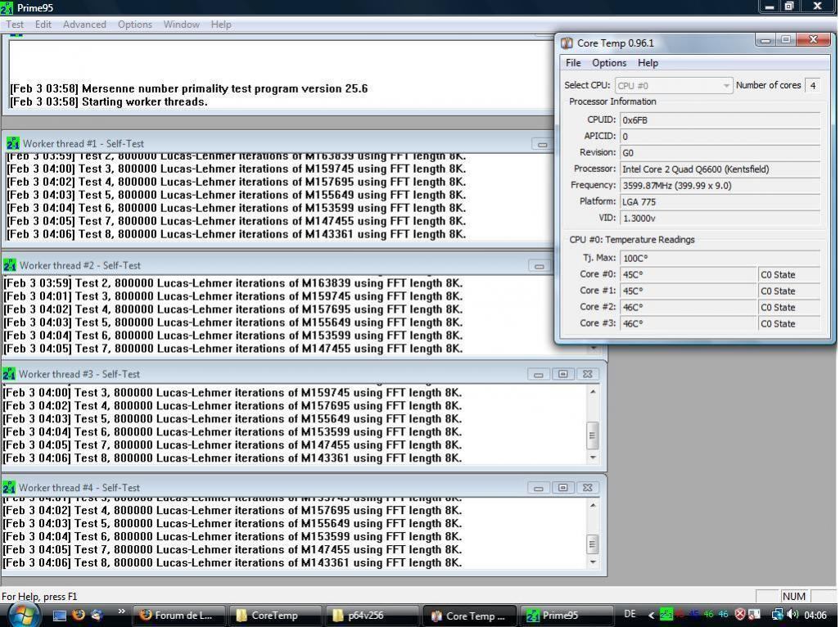This screenshot has height=627, width=840.
Task: Click the scroll-up arrow in Worker thread #4
Action: pyautogui.click(x=593, y=506)
